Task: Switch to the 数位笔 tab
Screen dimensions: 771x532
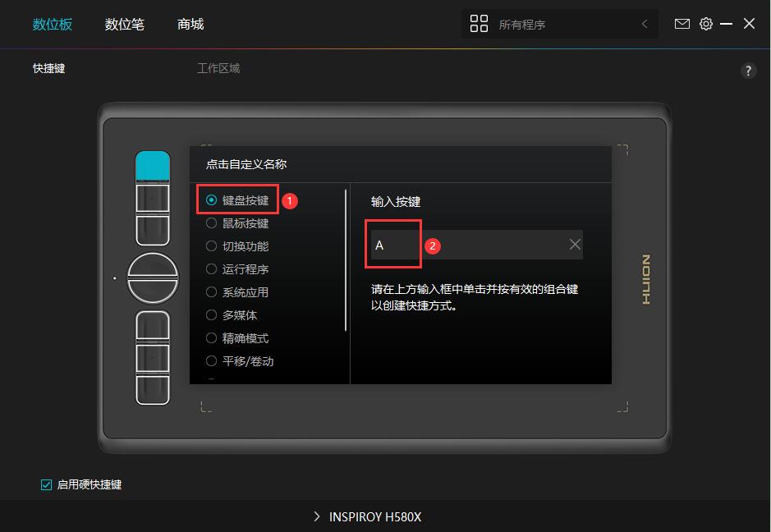Action: [x=125, y=24]
